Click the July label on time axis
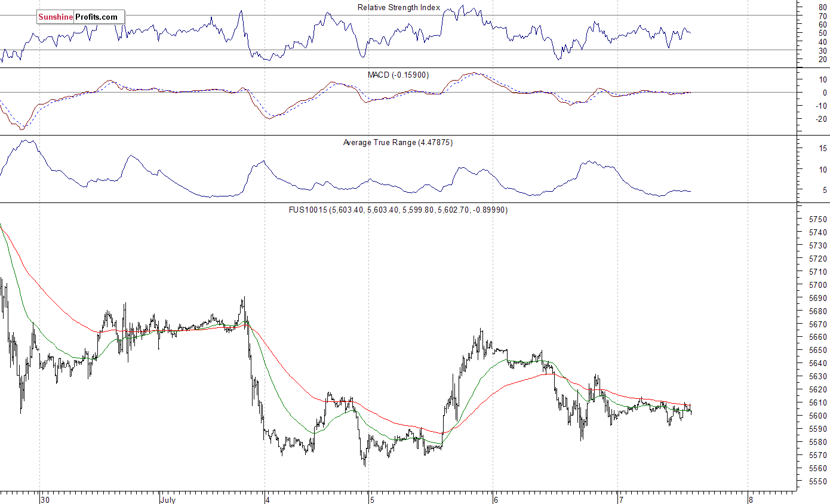This screenshot has height=504, width=830. 168,500
